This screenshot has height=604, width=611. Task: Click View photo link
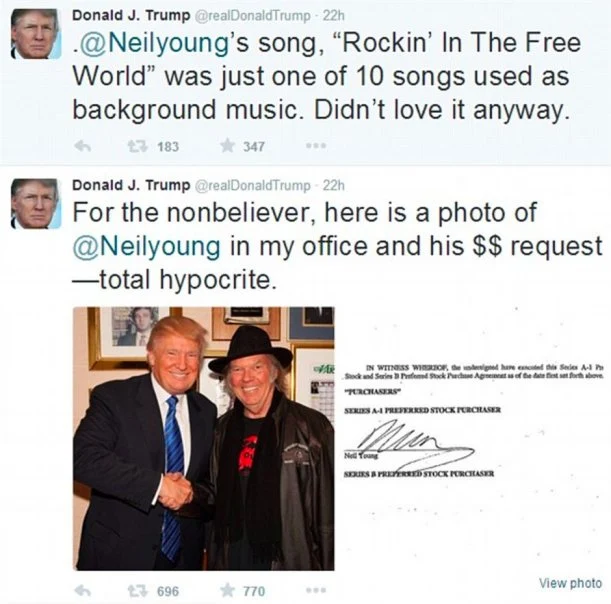pos(570,583)
